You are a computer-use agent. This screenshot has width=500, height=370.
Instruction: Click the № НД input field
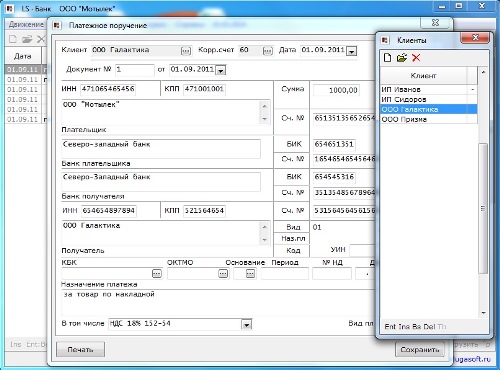pyautogui.click(x=332, y=274)
